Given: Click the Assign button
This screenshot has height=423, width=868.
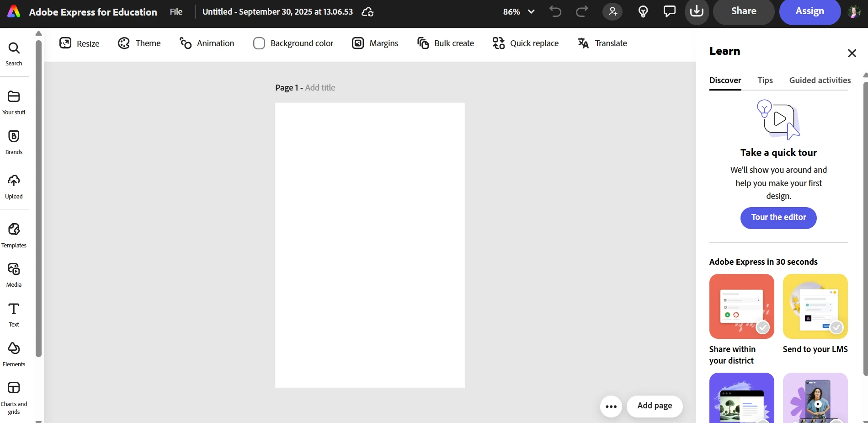Looking at the screenshot, I should tap(809, 11).
